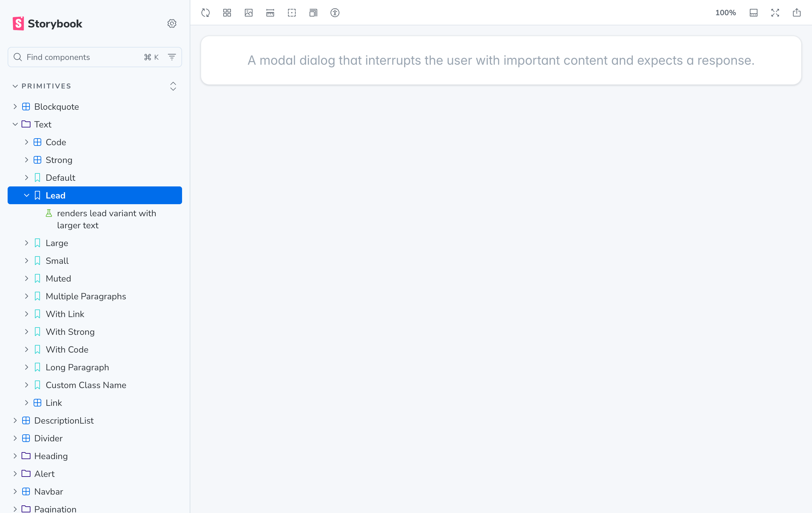812x513 pixels.
Task: Toggle the sidebar filter icon
Action: (x=172, y=57)
